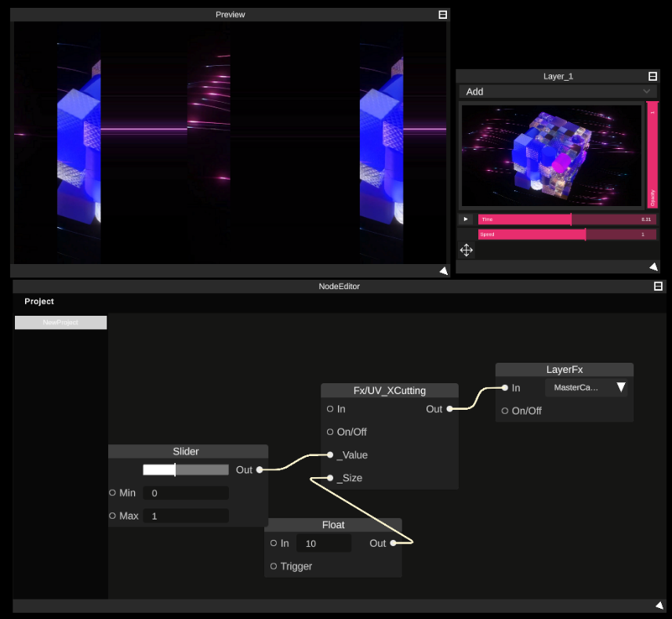
Task: Click the panel layout icon on Layer_1 title bar
Action: pos(652,75)
